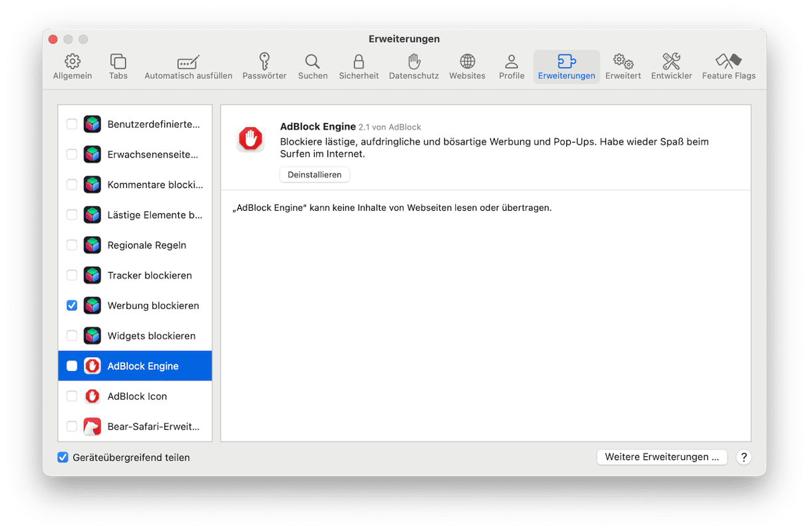809x532 pixels.
Task: Open the Allgemein settings gear icon
Action: pos(73,61)
